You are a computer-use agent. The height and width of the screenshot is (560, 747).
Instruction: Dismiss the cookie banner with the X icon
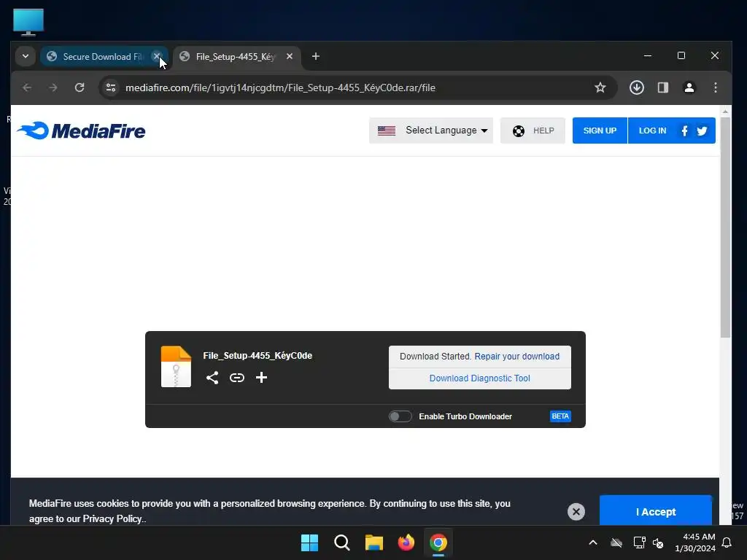[x=576, y=511]
